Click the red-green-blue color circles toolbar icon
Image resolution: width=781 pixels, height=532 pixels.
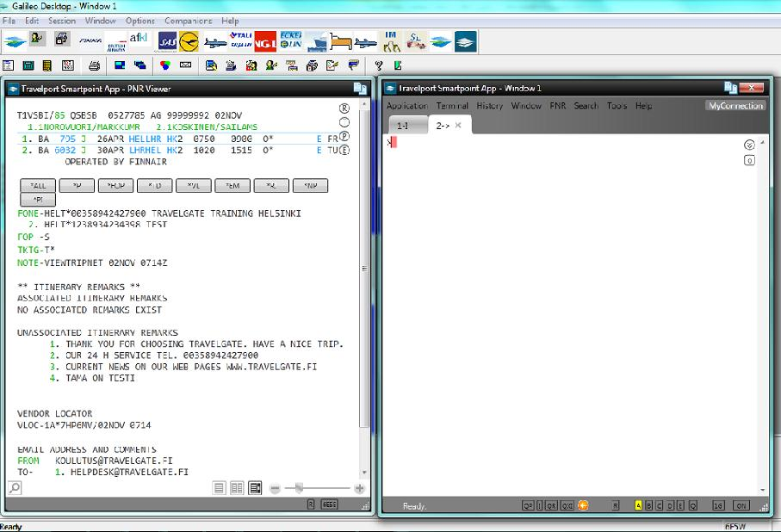[165, 65]
